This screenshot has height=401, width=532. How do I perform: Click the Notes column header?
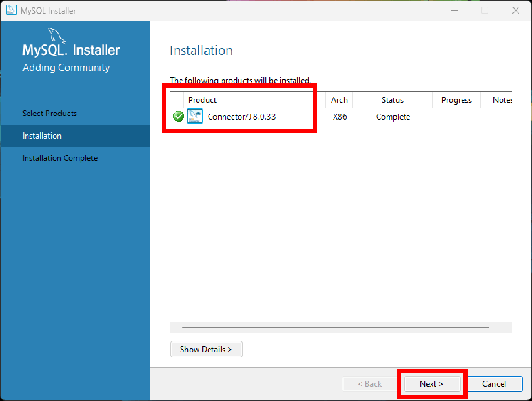tap(497, 100)
